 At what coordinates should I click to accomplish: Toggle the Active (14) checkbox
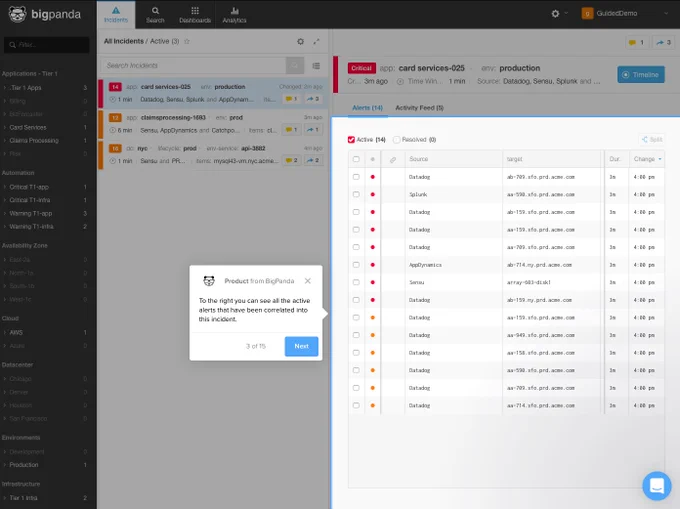[x=351, y=140]
